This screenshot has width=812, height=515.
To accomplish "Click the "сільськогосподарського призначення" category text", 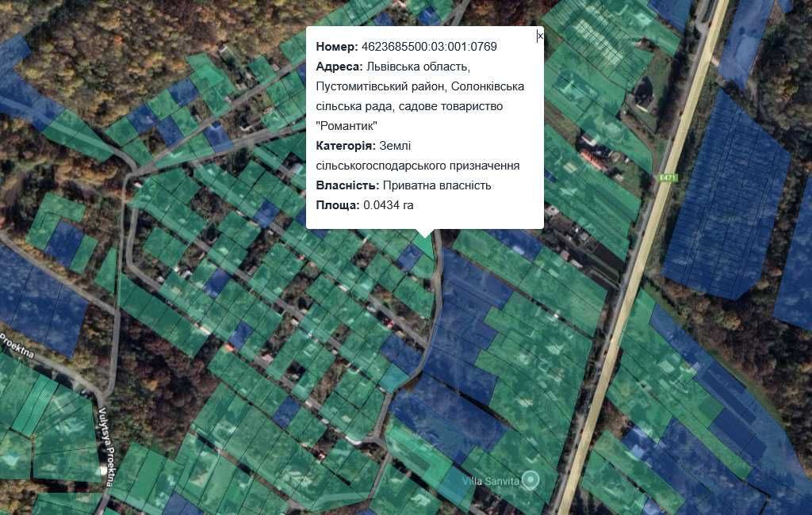I will coord(418,166).
